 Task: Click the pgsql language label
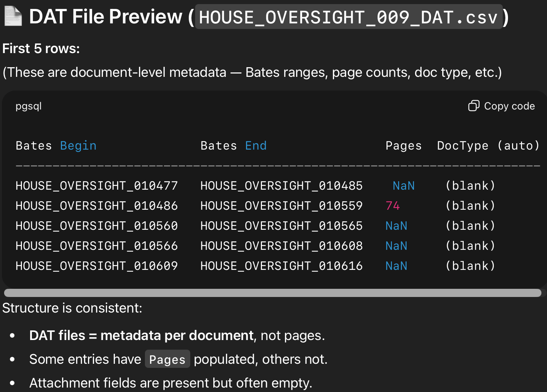(x=29, y=107)
